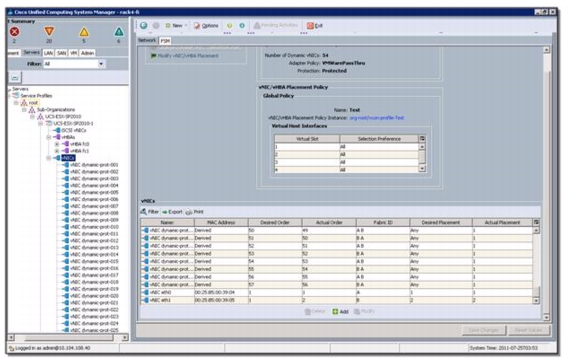Collapse the root tree node
576x361 pixels.
pyautogui.click(x=16, y=103)
